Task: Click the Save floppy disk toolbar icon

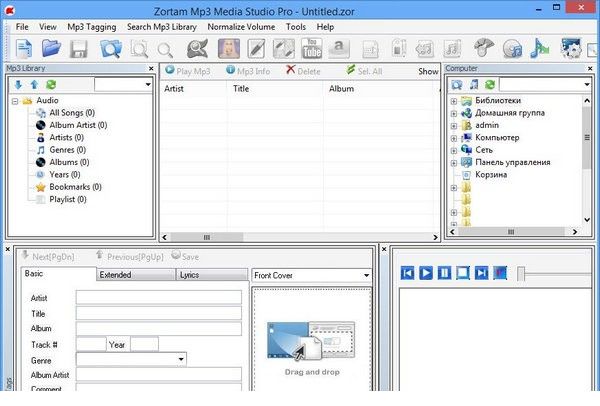Action: pyautogui.click(x=78, y=49)
